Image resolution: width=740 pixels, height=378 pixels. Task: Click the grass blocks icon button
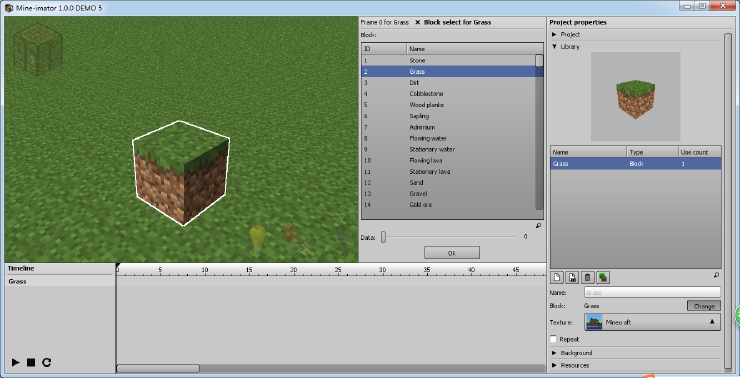[x=603, y=277]
